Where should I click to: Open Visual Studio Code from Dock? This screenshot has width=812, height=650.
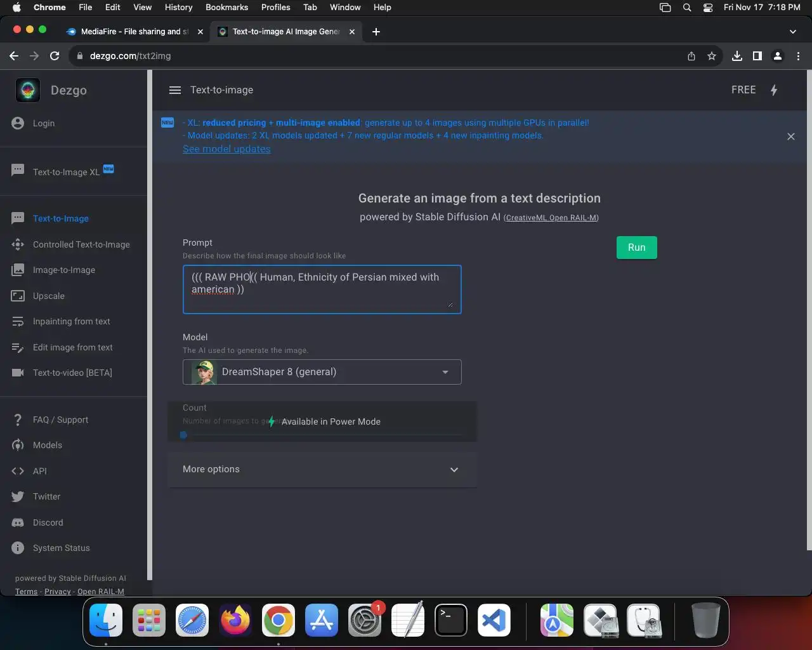[494, 620]
